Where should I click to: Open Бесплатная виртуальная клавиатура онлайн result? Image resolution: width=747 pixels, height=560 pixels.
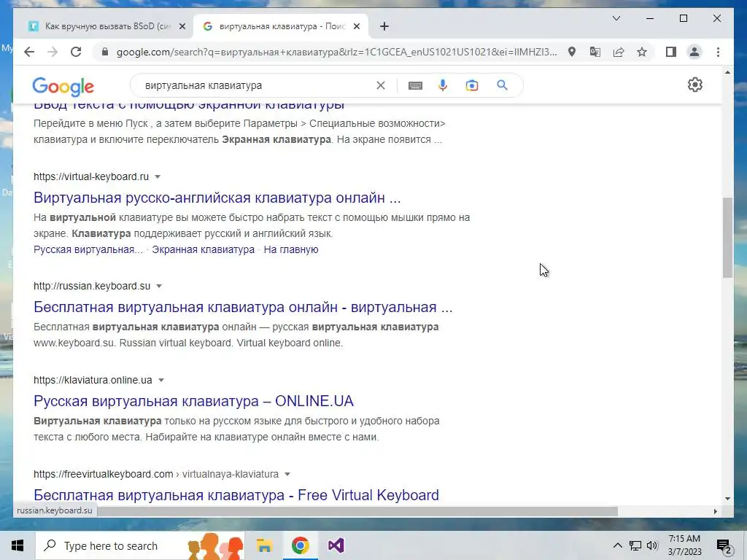pos(243,307)
